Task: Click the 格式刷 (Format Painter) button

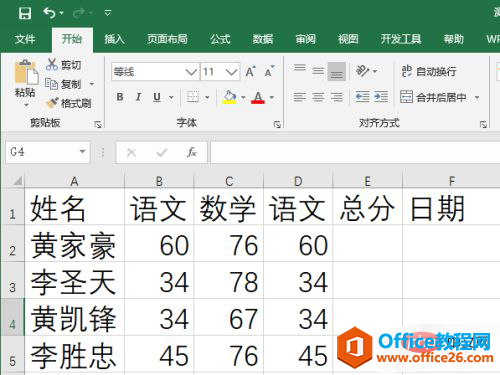Action: (x=69, y=103)
